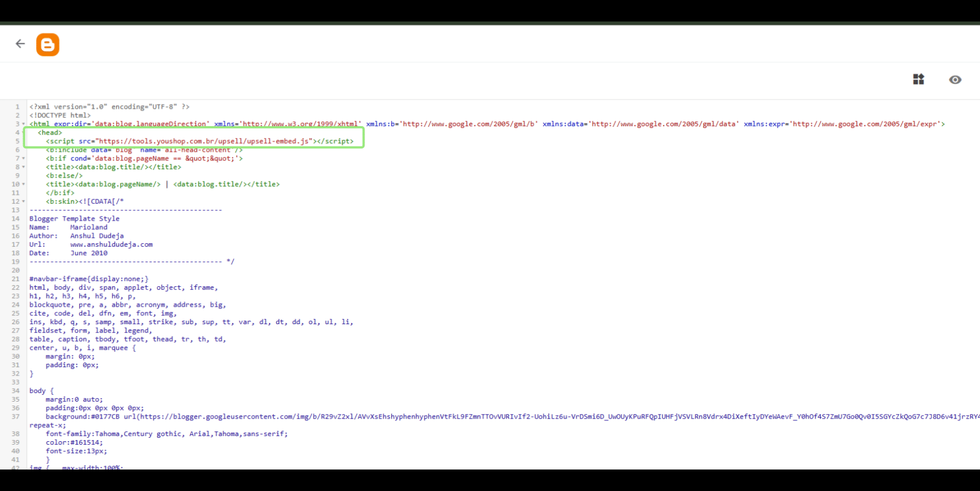Click the <b:skin><![CDATA[/* line
The width and height of the screenshot is (980, 491).
coord(85,201)
